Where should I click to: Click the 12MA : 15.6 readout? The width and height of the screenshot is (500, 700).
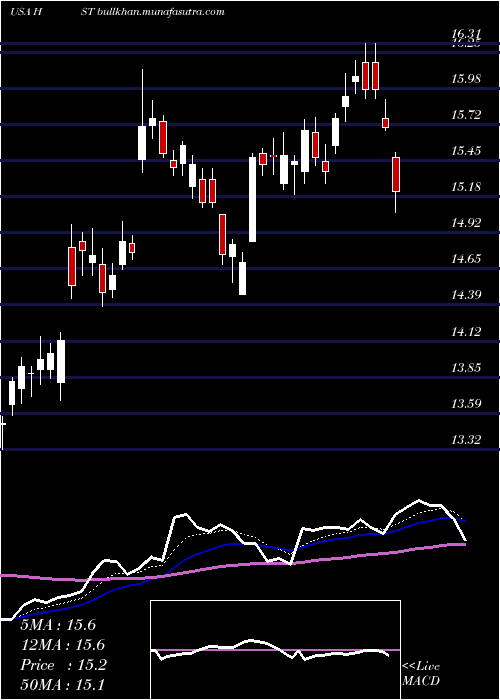coord(62,645)
